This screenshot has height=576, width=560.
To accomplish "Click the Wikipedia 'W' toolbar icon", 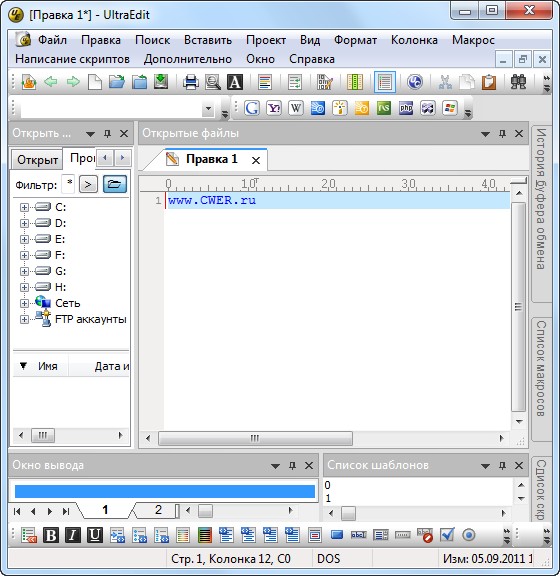I will pyautogui.click(x=296, y=108).
